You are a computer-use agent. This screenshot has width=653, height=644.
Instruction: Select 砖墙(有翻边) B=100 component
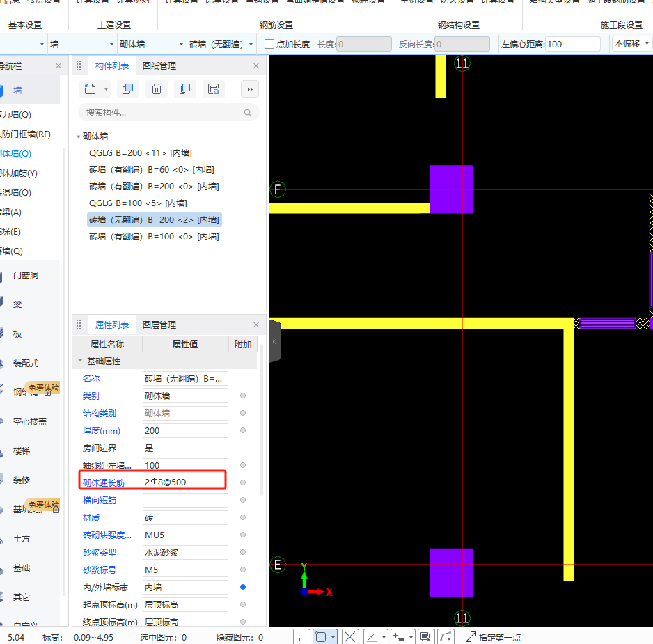[x=154, y=236]
